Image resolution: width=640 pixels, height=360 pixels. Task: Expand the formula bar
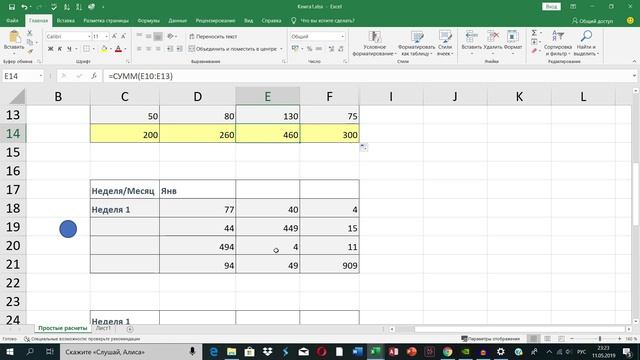coord(634,76)
